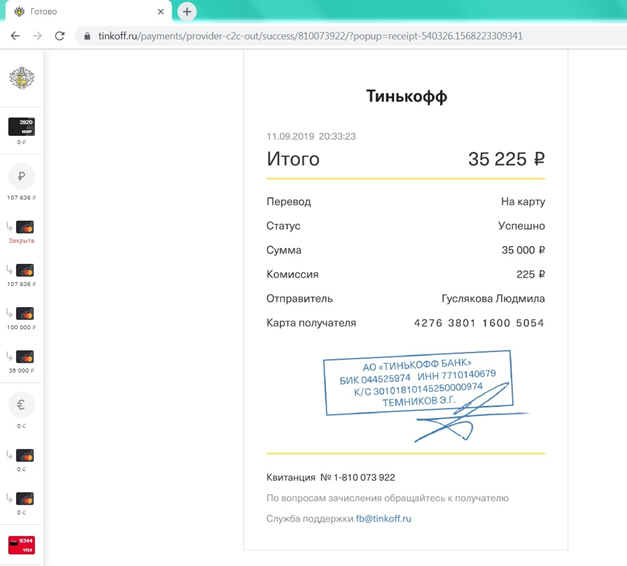This screenshot has width=627, height=566.
Task: Click the Успешно status value
Action: click(x=521, y=226)
